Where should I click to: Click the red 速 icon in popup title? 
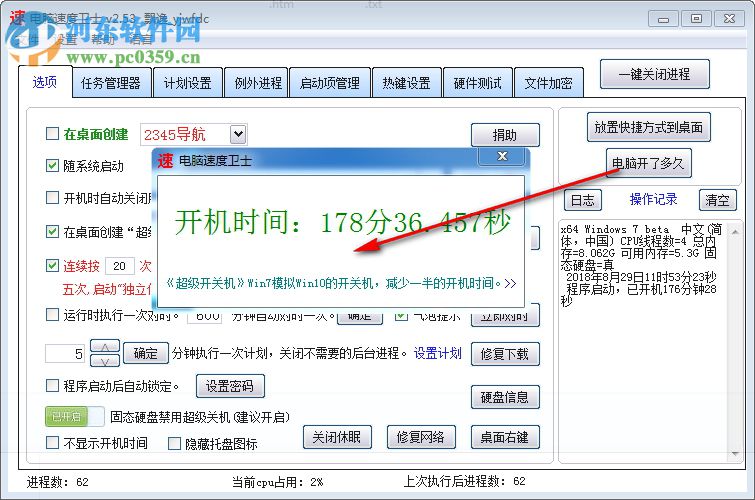[165, 160]
